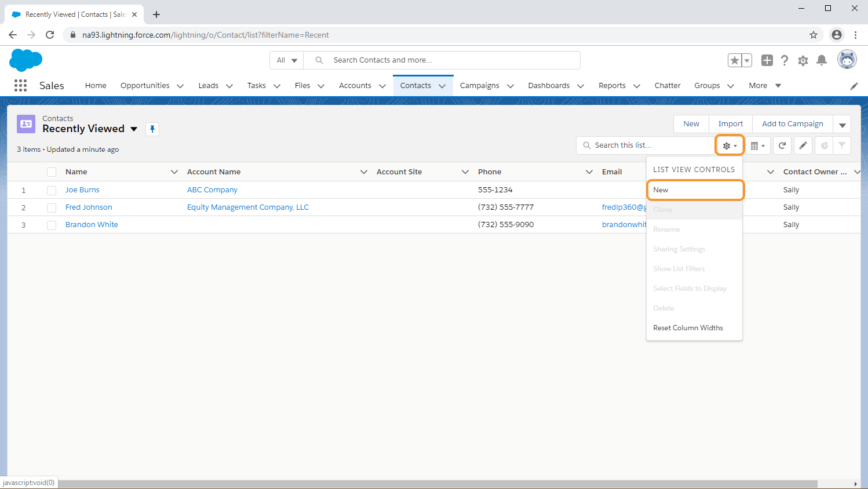Click the refresh list icon
This screenshot has height=489, width=868.
[782, 145]
